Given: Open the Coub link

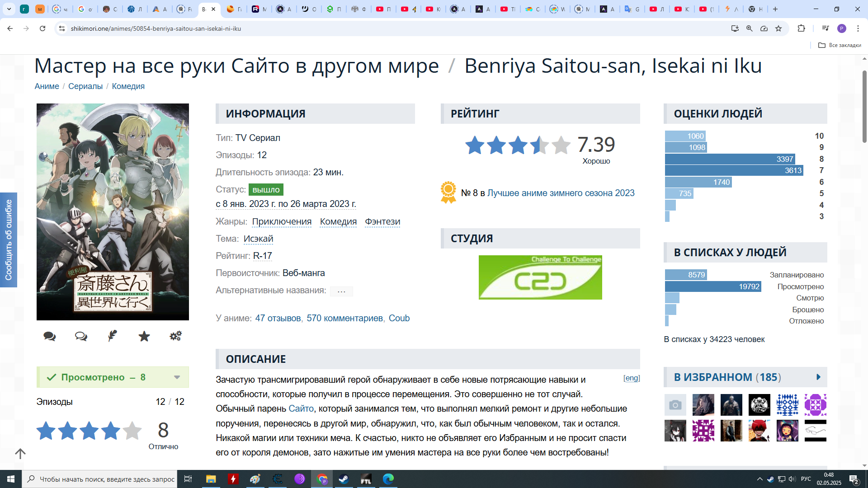Looking at the screenshot, I should click(399, 318).
